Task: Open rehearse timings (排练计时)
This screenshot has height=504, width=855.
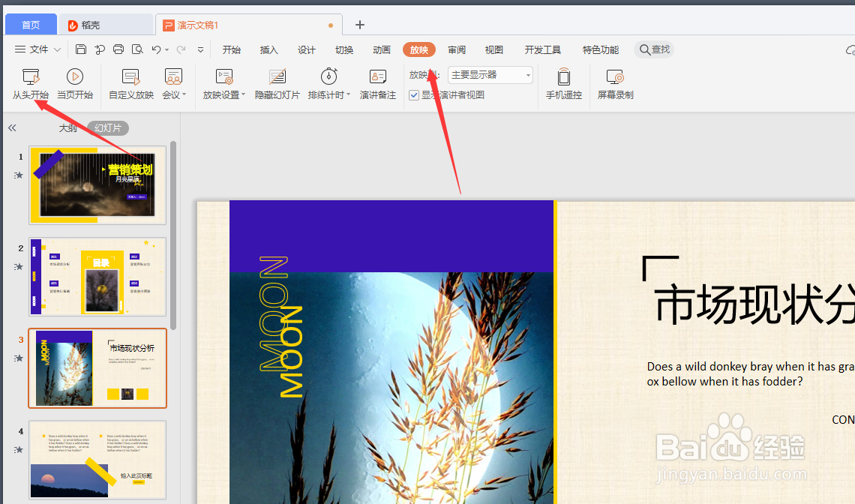Action: [328, 84]
